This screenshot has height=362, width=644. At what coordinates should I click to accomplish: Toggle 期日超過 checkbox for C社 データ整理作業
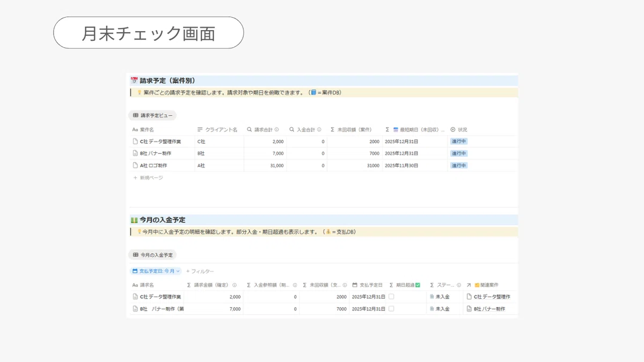[391, 297]
